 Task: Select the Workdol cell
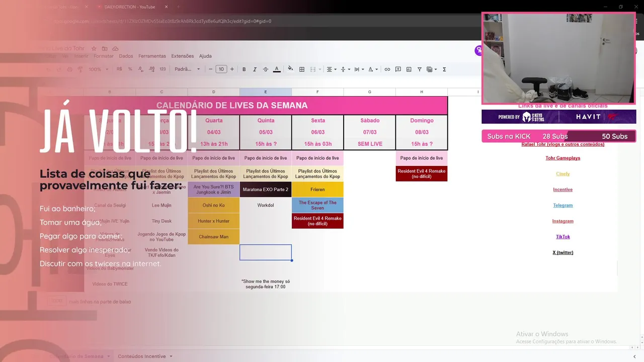tap(266, 205)
